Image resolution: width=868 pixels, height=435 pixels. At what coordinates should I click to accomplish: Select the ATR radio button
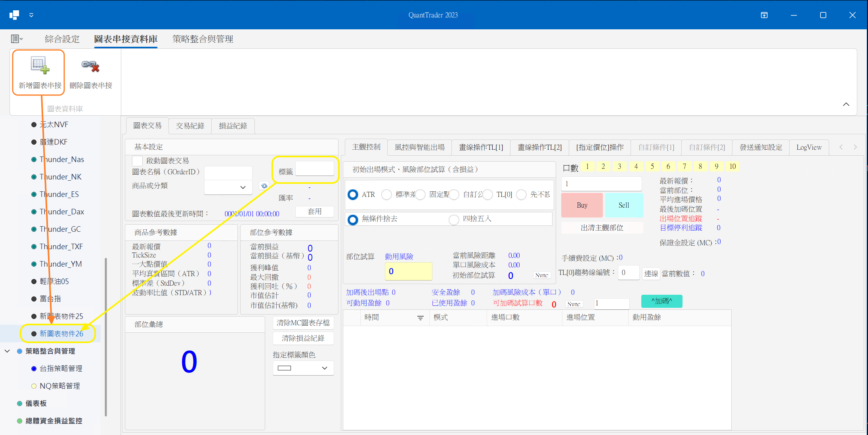pos(352,195)
